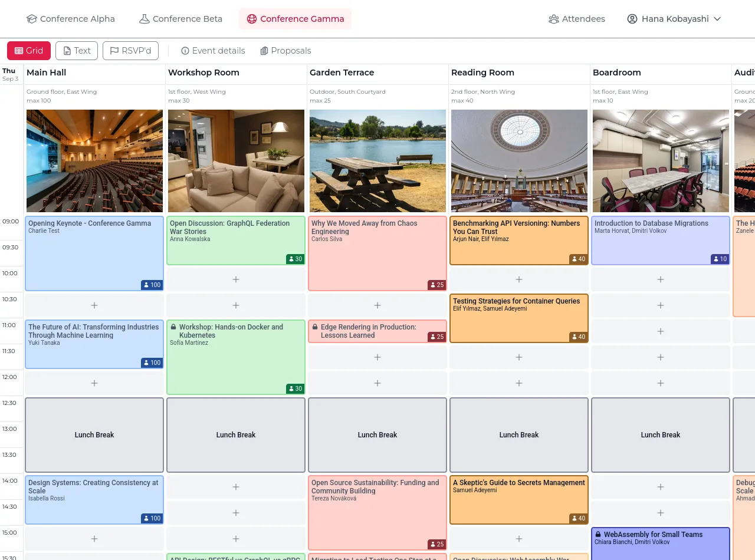Open the Benchmarking API Versioning session
The height and width of the screenshot is (560, 755).
(519, 241)
